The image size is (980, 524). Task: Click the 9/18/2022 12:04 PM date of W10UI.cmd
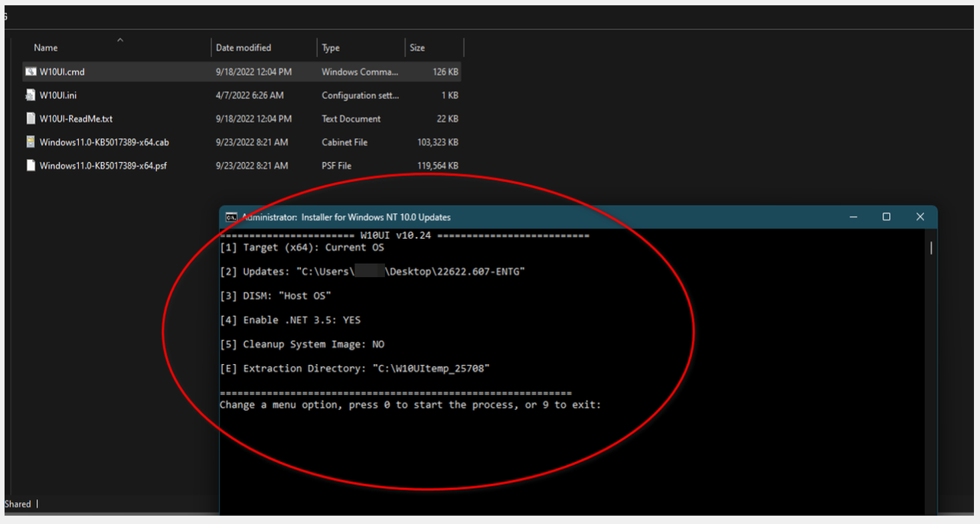[x=253, y=72]
